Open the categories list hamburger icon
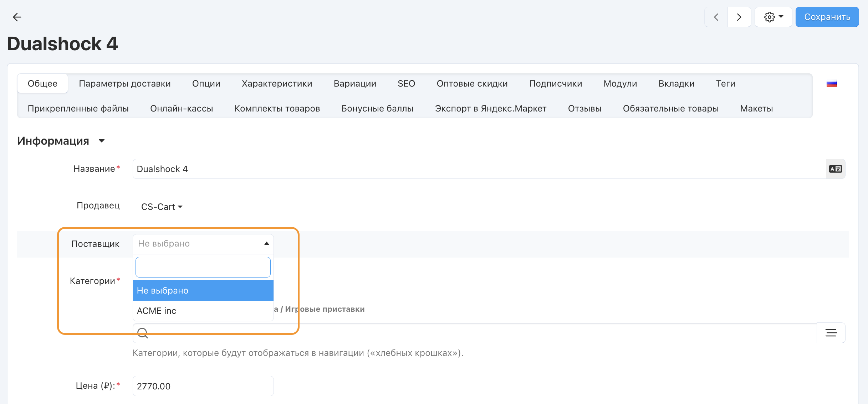 pyautogui.click(x=831, y=333)
